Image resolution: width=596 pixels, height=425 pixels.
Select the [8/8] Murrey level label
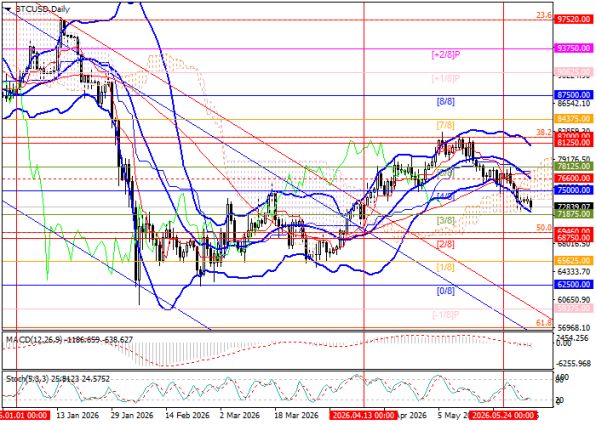445,102
